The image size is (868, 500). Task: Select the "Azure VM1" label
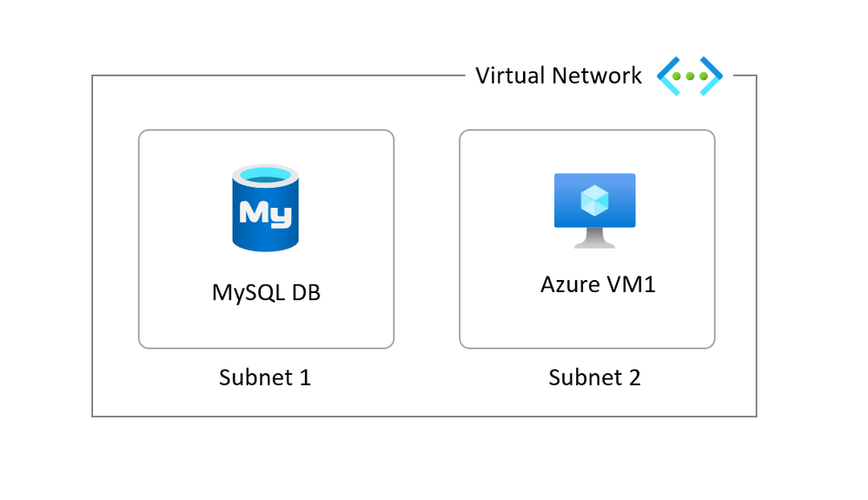[598, 284]
